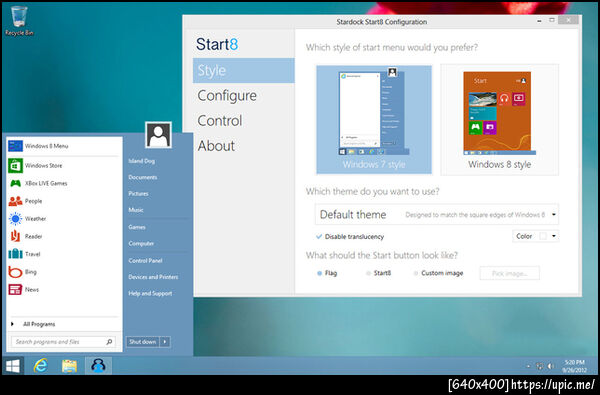Open Help and Support
Screen dimensions: 600x395
point(150,294)
